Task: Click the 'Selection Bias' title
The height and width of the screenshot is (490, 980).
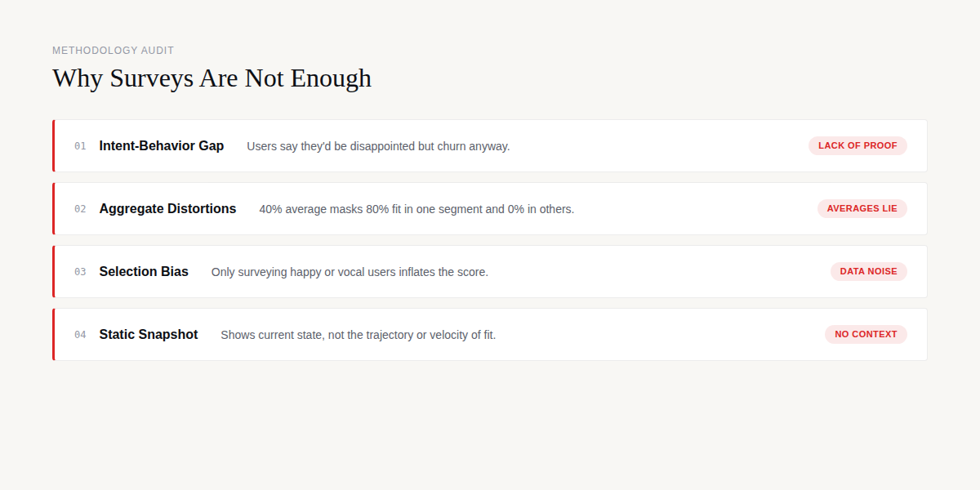Action: [144, 272]
